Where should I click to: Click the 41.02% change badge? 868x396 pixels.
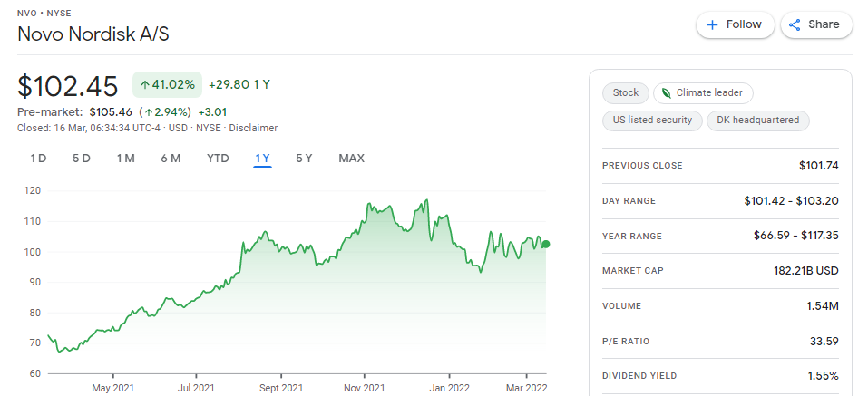(167, 85)
